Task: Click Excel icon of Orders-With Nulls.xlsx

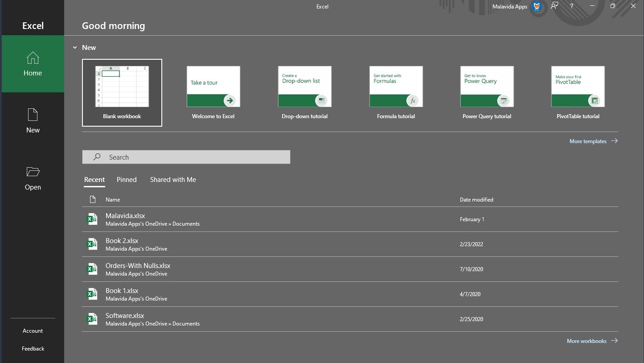Action: coord(92,269)
